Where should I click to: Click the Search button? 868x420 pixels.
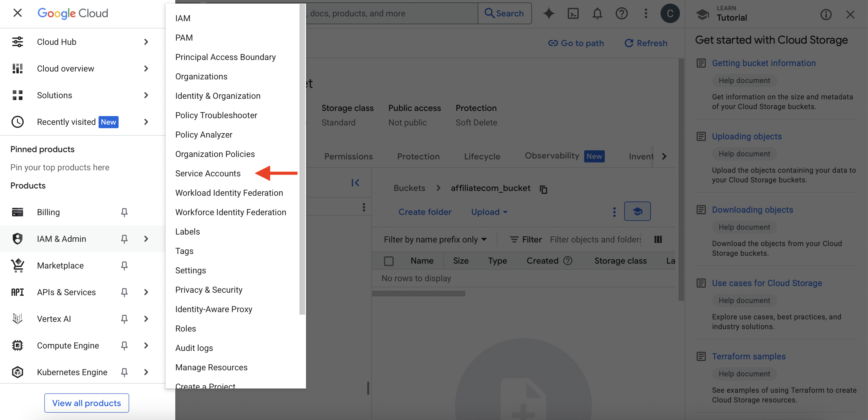coord(504,13)
